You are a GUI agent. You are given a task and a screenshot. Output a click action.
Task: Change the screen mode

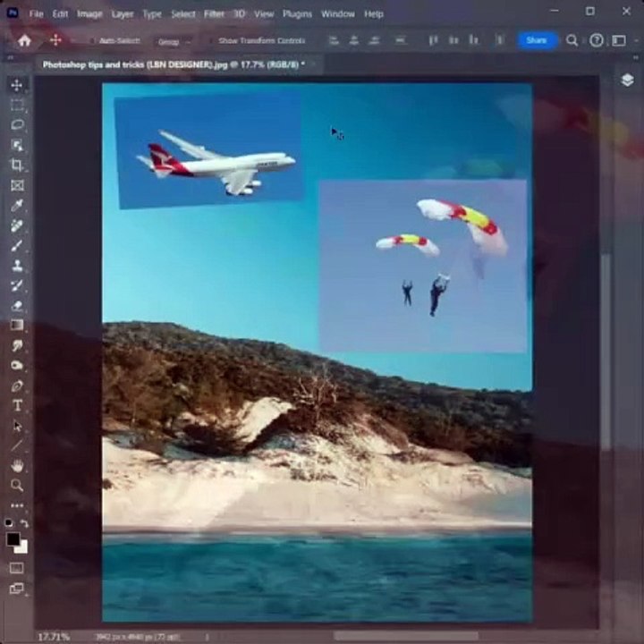16,589
